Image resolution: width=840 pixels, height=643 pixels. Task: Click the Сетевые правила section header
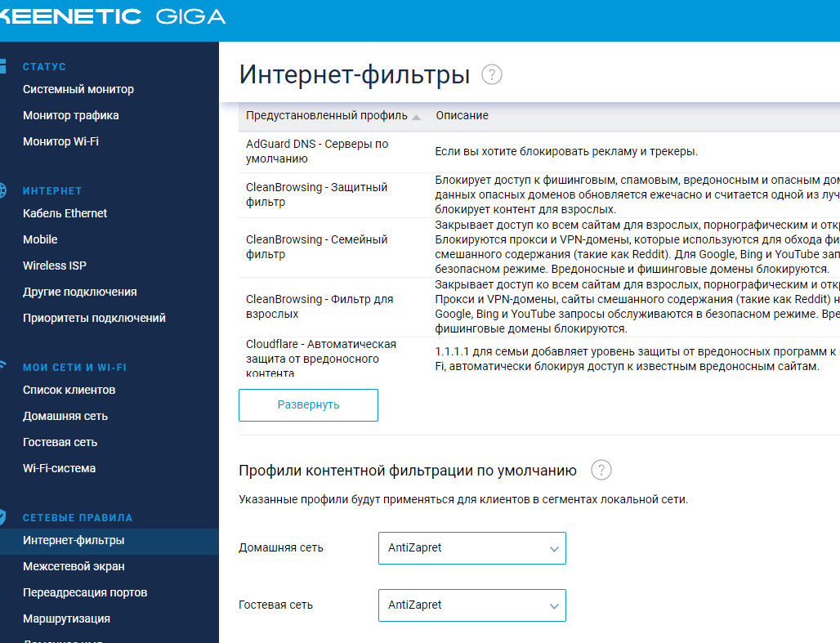point(78,518)
